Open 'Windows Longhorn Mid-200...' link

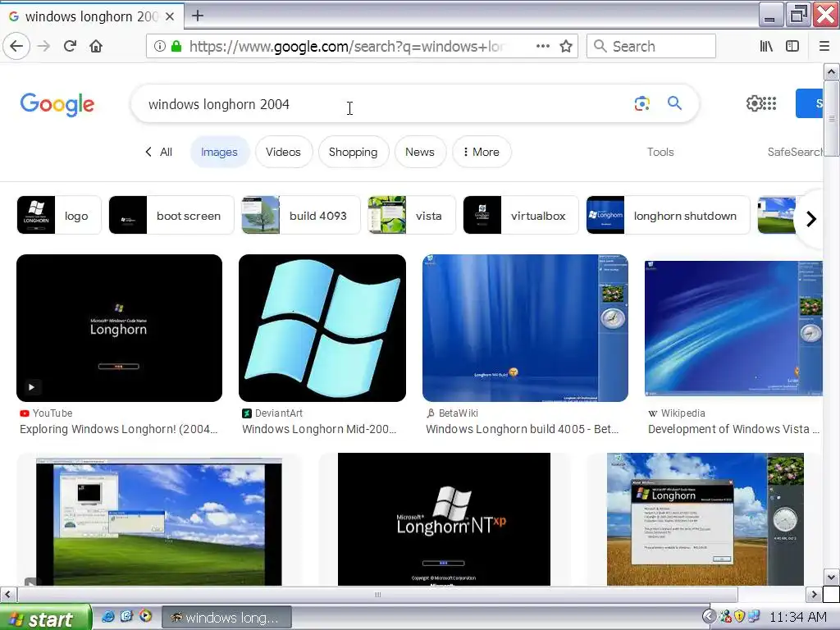pyautogui.click(x=319, y=429)
